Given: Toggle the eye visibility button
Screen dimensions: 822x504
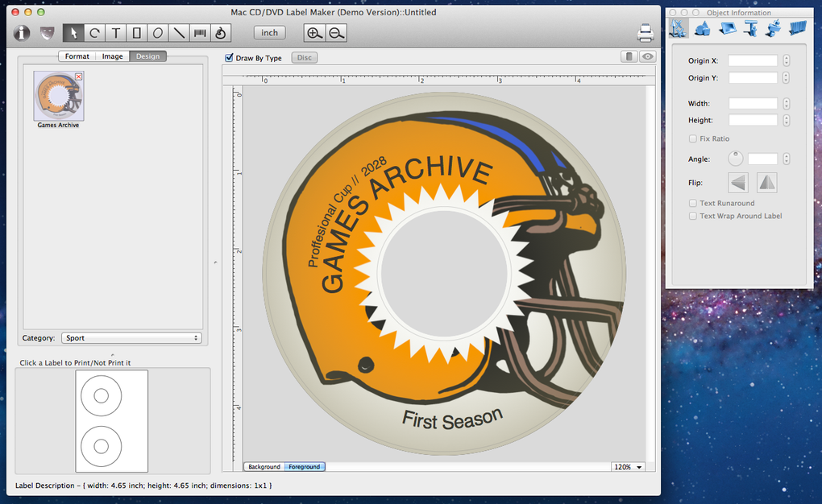Looking at the screenshot, I should (647, 57).
